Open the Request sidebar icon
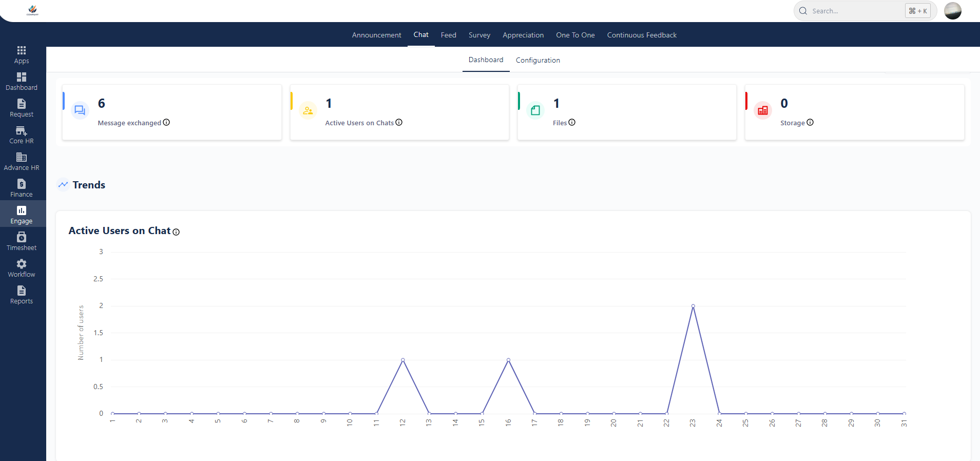This screenshot has height=461, width=980. click(x=22, y=104)
